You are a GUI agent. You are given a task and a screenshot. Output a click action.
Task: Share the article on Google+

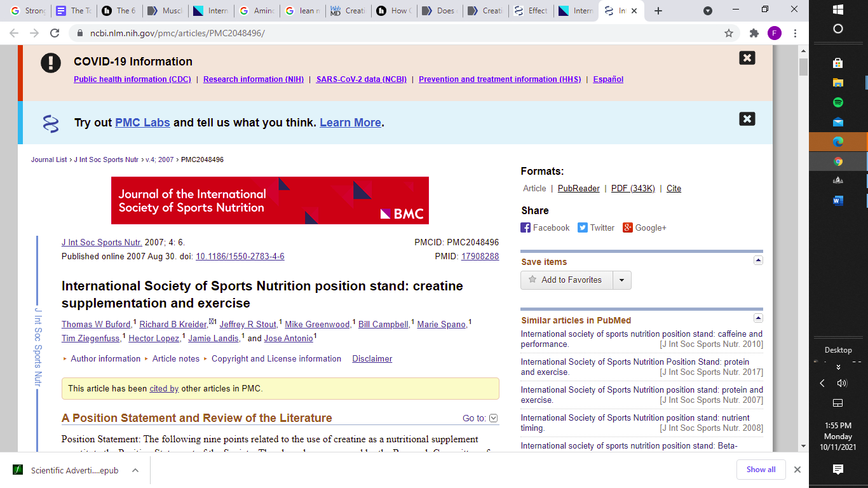coord(644,227)
